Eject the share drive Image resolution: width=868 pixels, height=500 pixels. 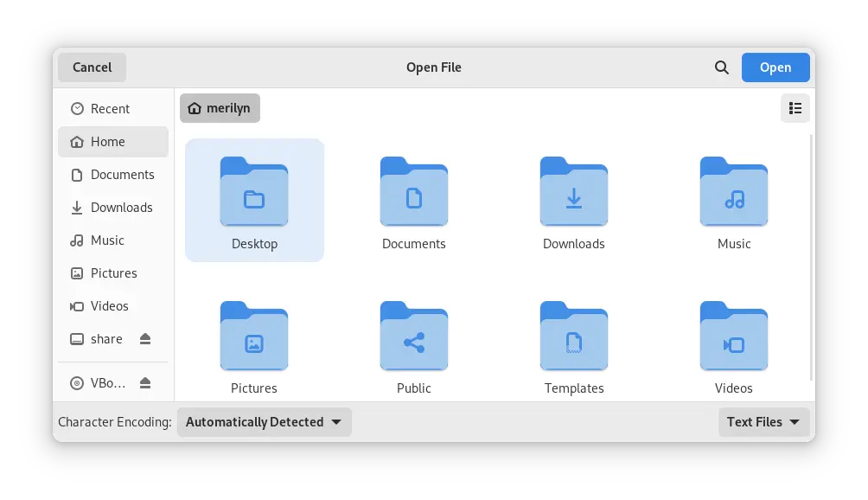coord(145,339)
